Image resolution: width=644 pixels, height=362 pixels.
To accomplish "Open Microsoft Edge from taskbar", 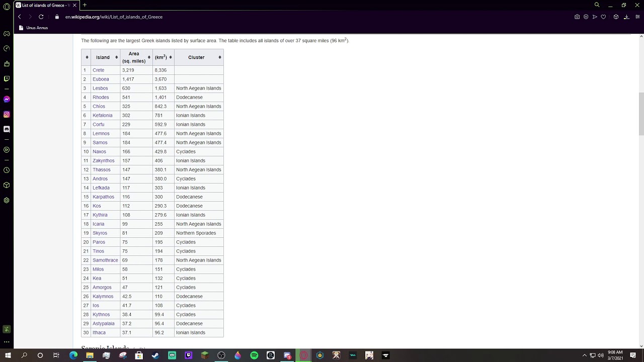I will (x=73, y=355).
